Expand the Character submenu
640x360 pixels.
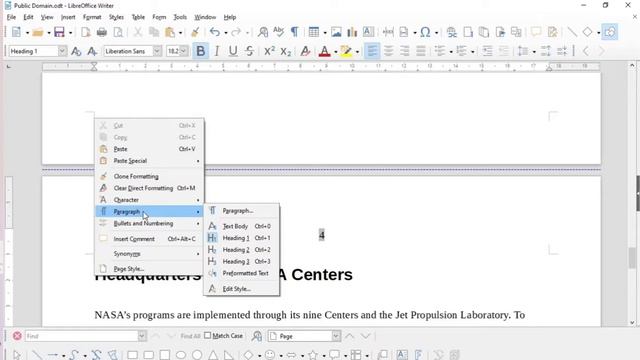[149, 200]
